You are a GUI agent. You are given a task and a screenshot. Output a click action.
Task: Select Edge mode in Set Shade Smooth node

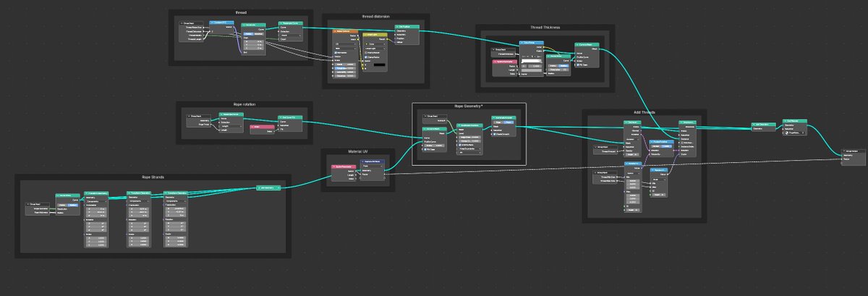pyautogui.click(x=498, y=122)
